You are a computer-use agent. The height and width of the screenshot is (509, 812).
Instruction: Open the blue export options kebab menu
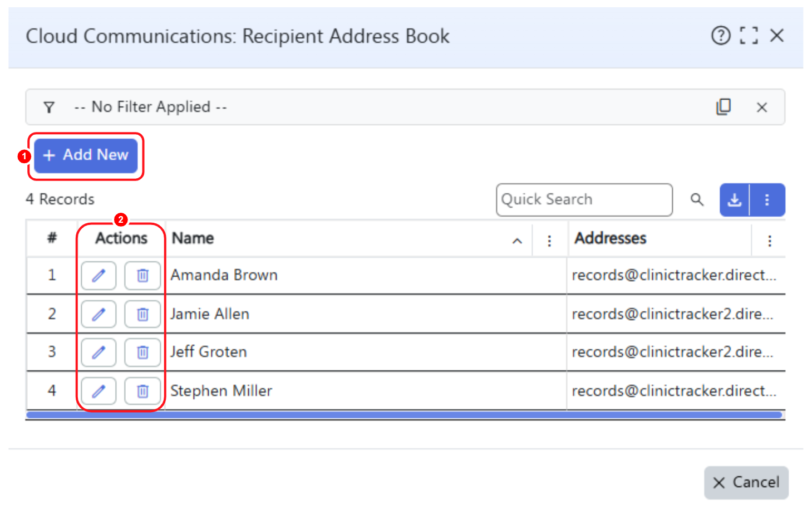767,199
